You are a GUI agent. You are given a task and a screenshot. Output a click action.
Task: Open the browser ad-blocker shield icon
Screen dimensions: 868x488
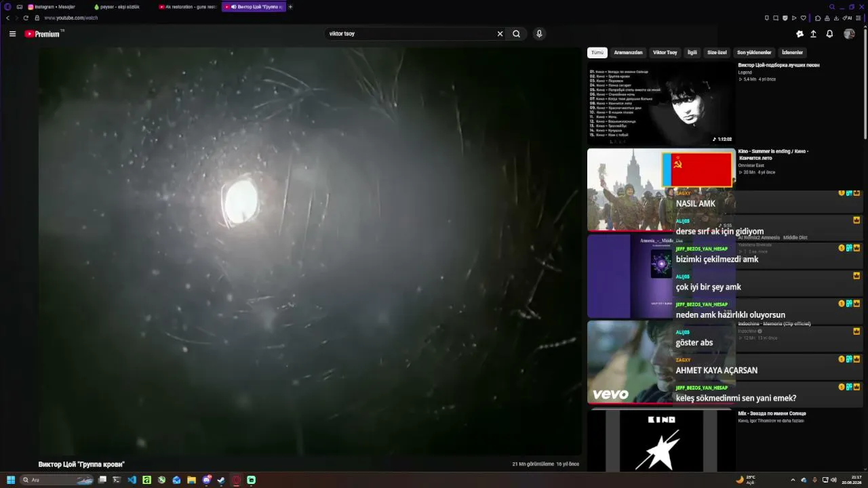tap(785, 18)
